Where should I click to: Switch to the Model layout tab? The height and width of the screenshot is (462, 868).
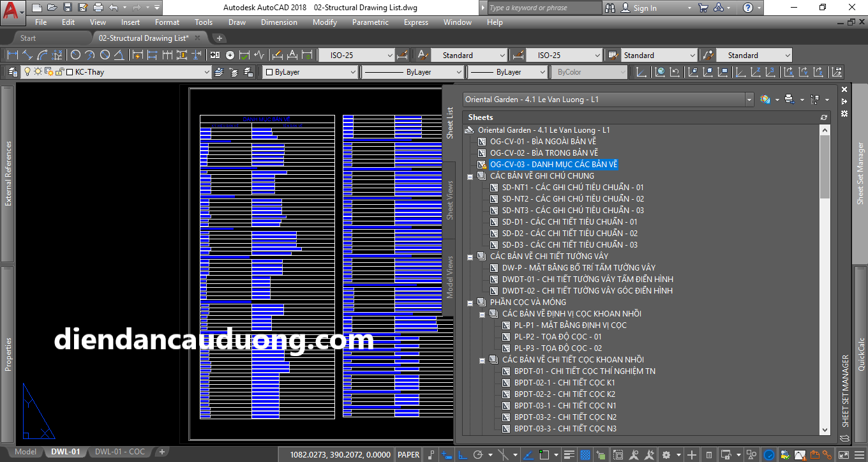tap(26, 452)
